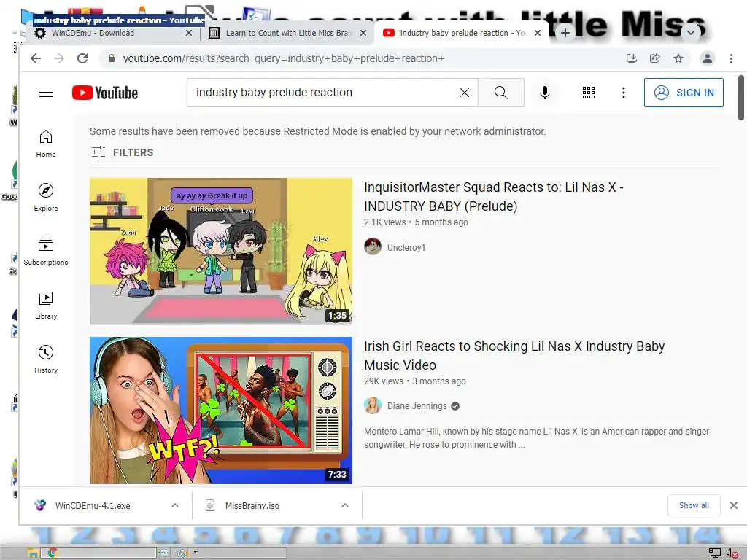This screenshot has height=560, width=747.
Task: Open the YouTube hamburger guide menu
Action: (x=46, y=93)
